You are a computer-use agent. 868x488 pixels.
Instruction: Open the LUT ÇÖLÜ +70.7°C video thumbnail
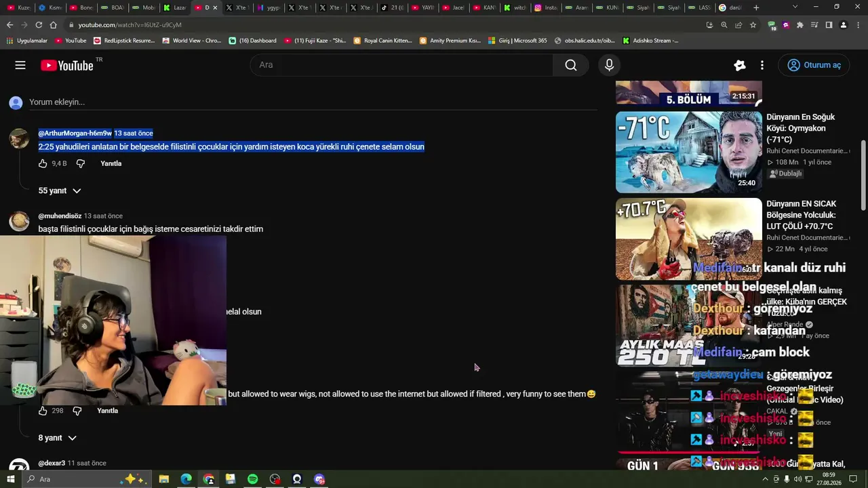[689, 239]
